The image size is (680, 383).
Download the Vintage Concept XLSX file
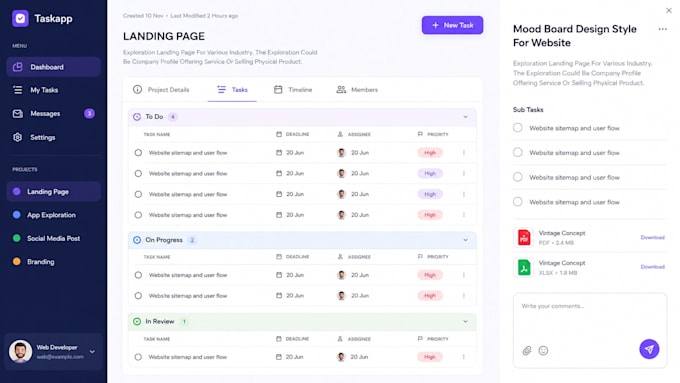point(653,267)
